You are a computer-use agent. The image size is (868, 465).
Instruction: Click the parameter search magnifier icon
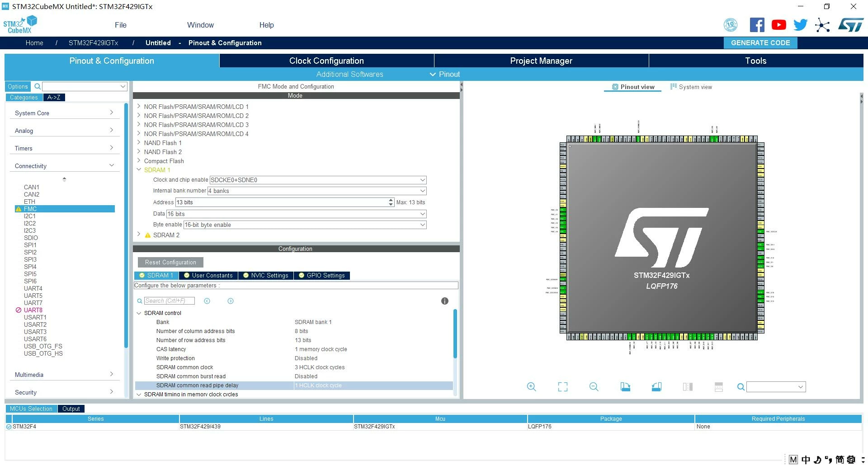click(x=140, y=301)
